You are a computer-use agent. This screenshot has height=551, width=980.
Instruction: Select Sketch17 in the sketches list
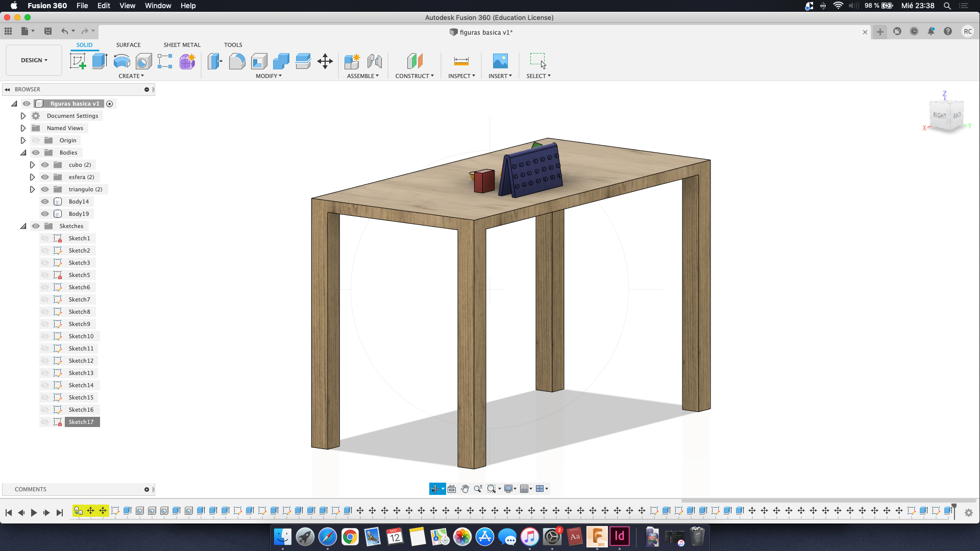(x=80, y=421)
